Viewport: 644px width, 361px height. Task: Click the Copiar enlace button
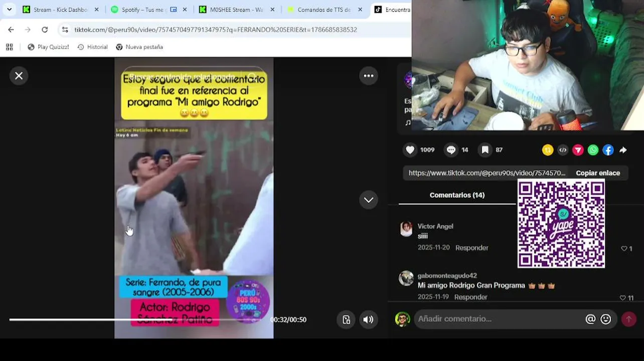pos(598,173)
